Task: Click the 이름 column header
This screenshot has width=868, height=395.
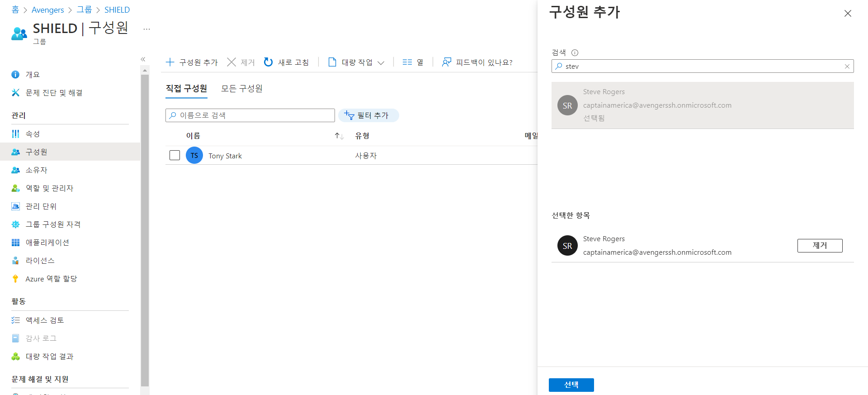Action: (193, 136)
